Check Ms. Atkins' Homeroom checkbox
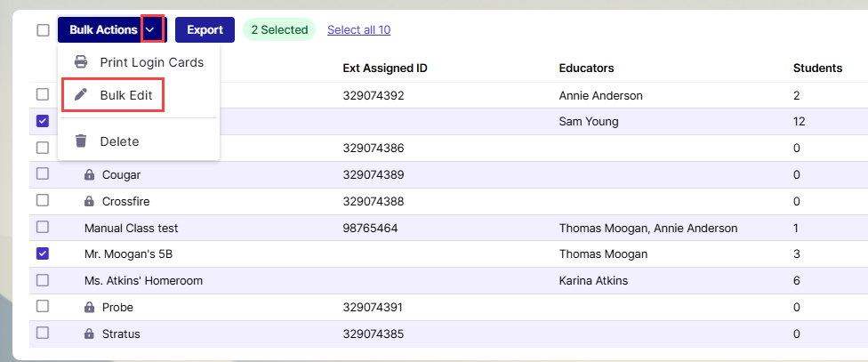The image size is (868, 362). (43, 280)
